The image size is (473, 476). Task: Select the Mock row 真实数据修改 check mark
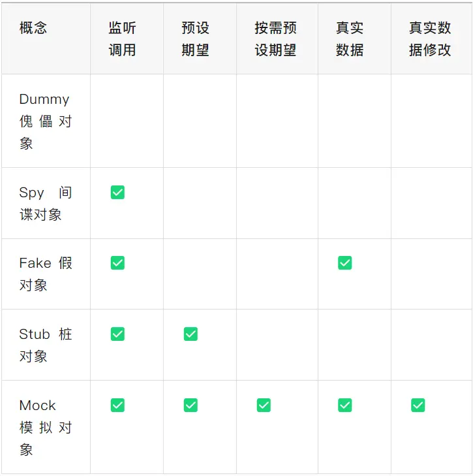[418, 405]
